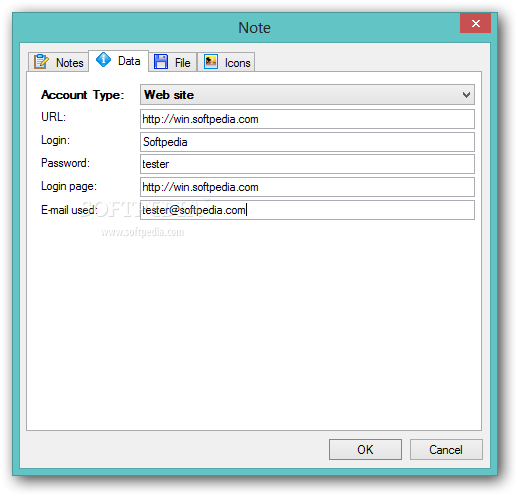Screen dimensions: 518x496
Task: Click the blue info diamond Data icon
Action: tap(103, 60)
